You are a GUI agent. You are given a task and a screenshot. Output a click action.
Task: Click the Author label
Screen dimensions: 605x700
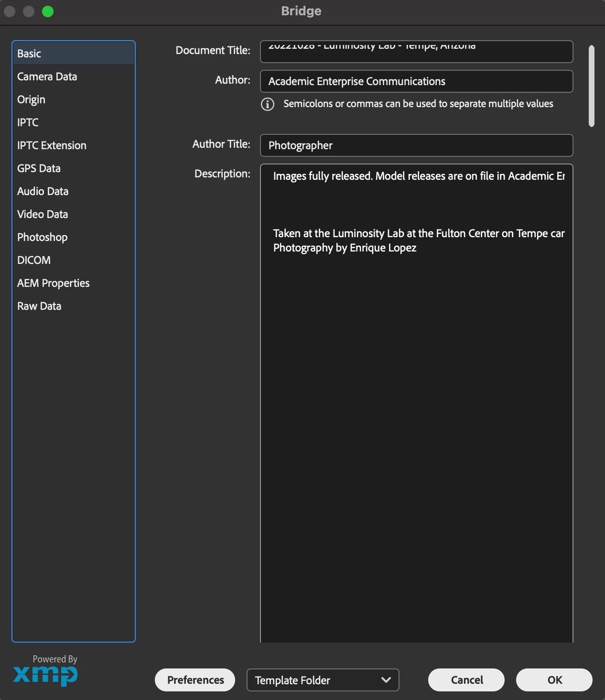[233, 80]
